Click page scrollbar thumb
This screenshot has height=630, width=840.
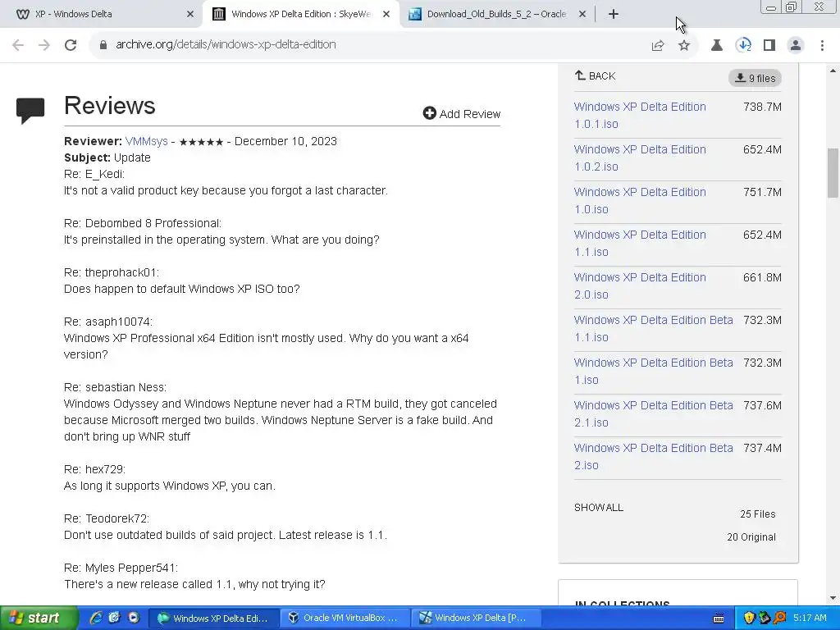pos(833,173)
